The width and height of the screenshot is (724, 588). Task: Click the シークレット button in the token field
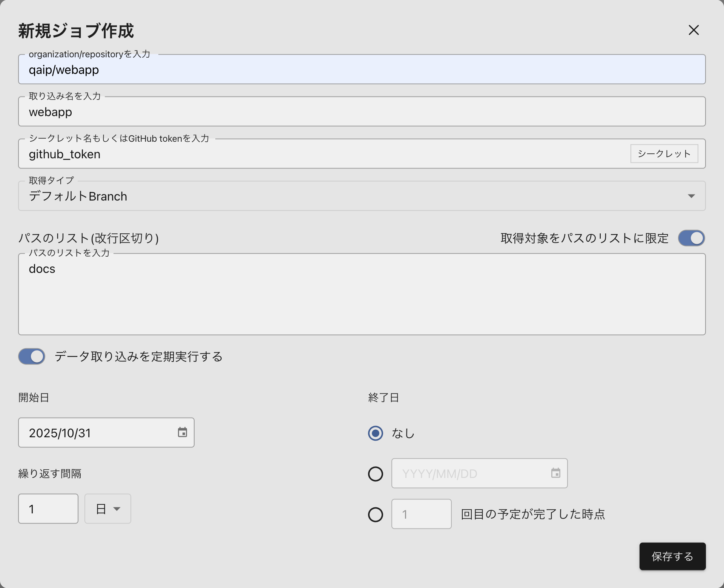point(664,153)
